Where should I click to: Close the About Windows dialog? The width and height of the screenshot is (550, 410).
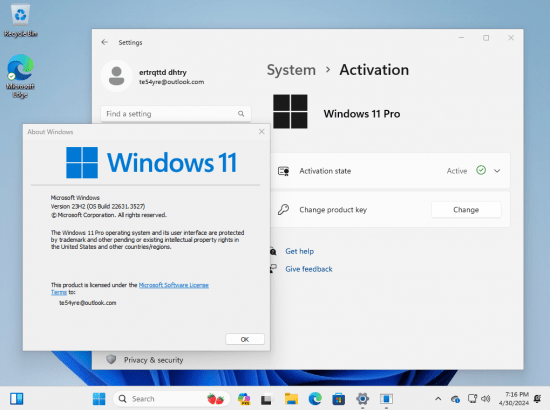[x=262, y=132]
